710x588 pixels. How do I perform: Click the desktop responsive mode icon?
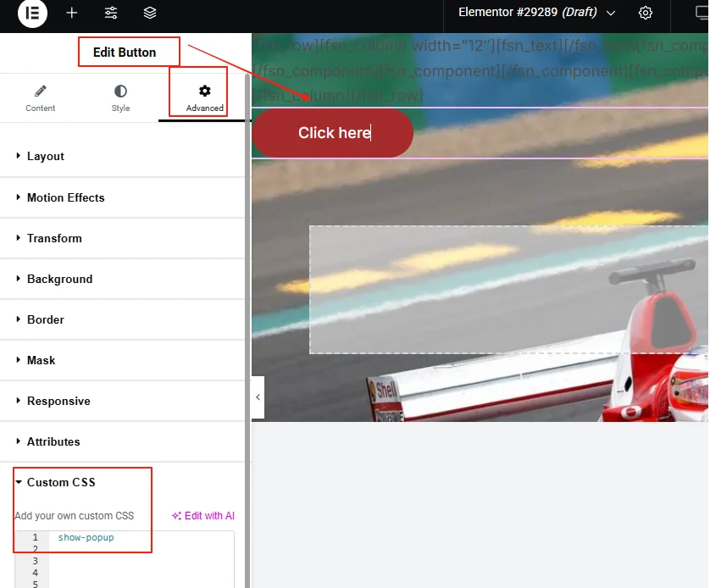[700, 13]
